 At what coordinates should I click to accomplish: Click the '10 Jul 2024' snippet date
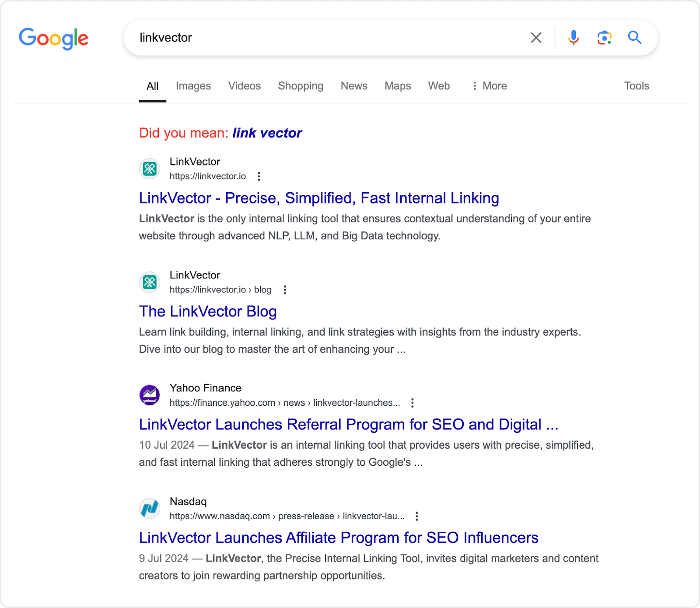[167, 445]
